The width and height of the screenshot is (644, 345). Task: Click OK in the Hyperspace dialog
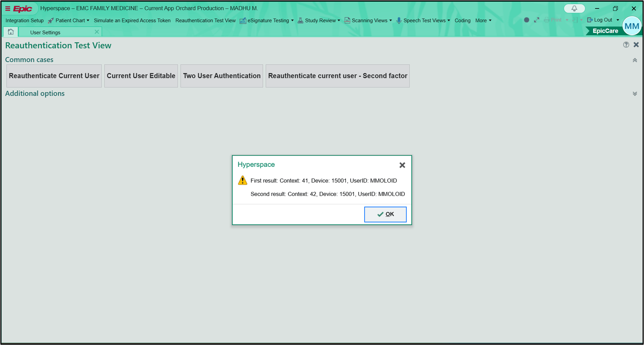tap(385, 214)
